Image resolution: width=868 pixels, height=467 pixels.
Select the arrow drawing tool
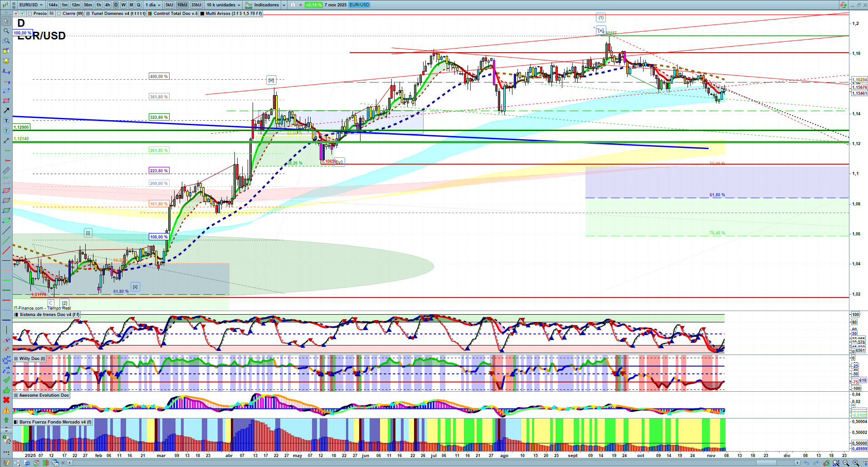(6, 111)
